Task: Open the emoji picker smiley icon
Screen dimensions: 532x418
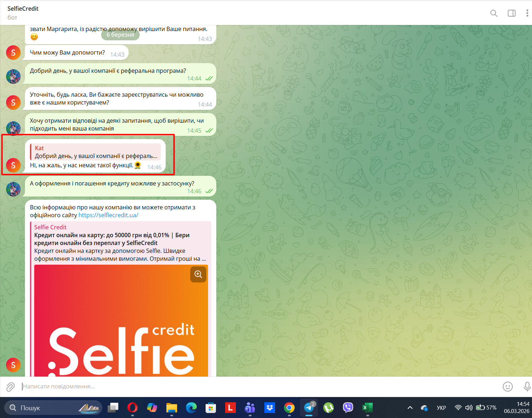Action: pos(507,387)
